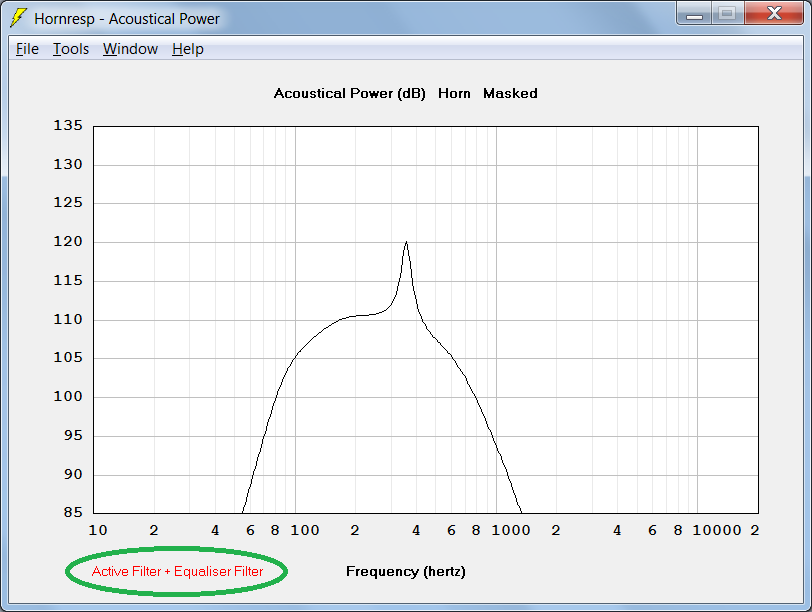Click the 'Frequency (hertz)' axis label
This screenshot has height=612, width=812.
pyautogui.click(x=405, y=572)
